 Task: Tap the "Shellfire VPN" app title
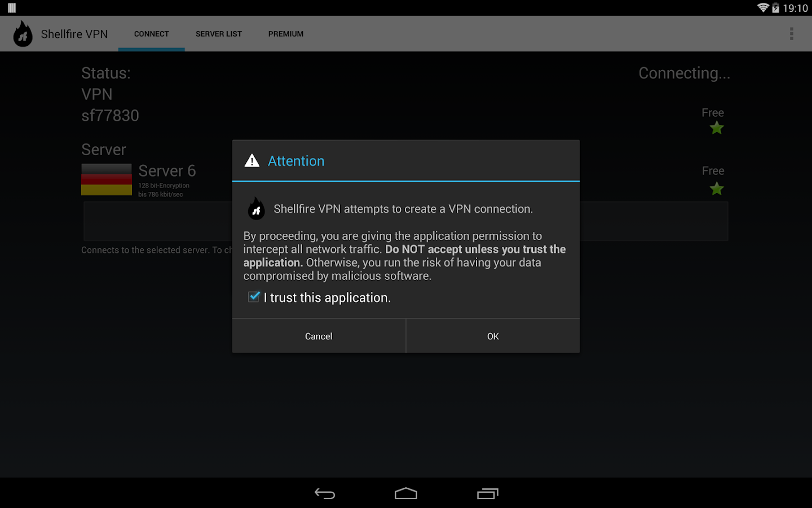pyautogui.click(x=74, y=34)
